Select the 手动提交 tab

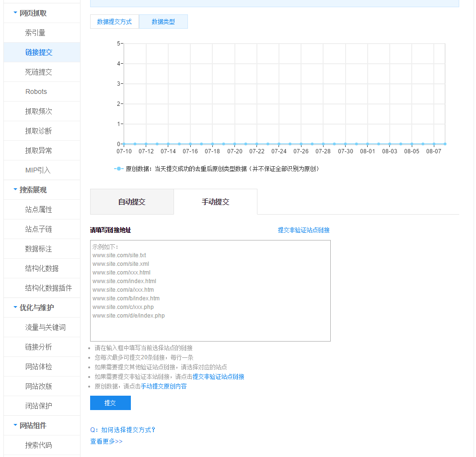(215, 202)
